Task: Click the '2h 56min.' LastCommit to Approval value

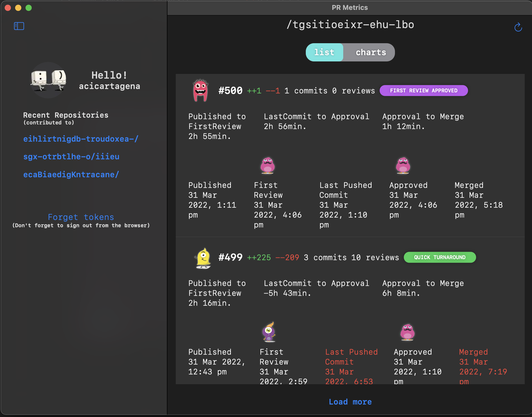Action: tap(285, 127)
